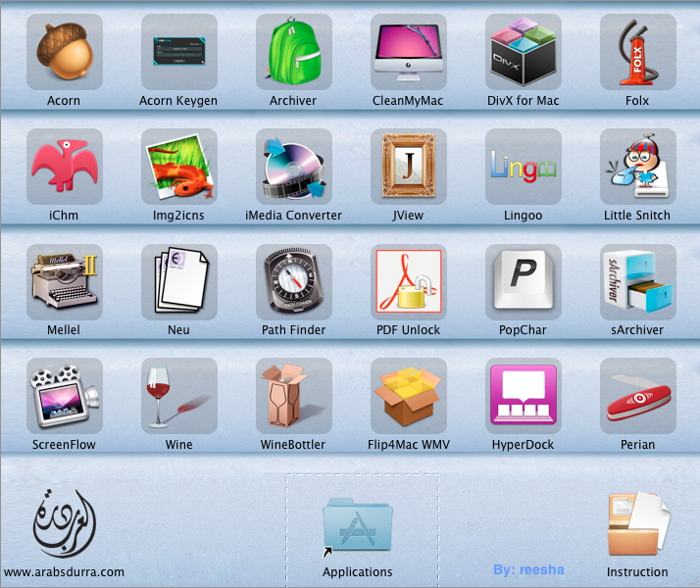Open the Instruction folder icon

(x=638, y=524)
